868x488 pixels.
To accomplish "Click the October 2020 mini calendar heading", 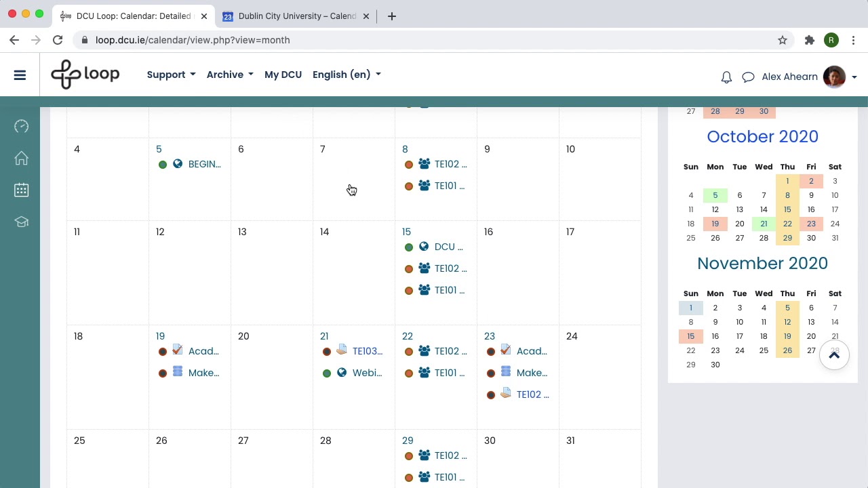I will [x=762, y=136].
